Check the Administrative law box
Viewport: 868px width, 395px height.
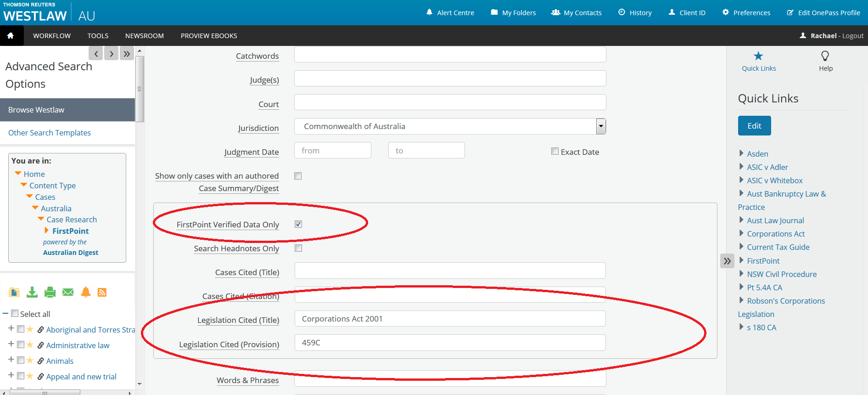coord(21,344)
